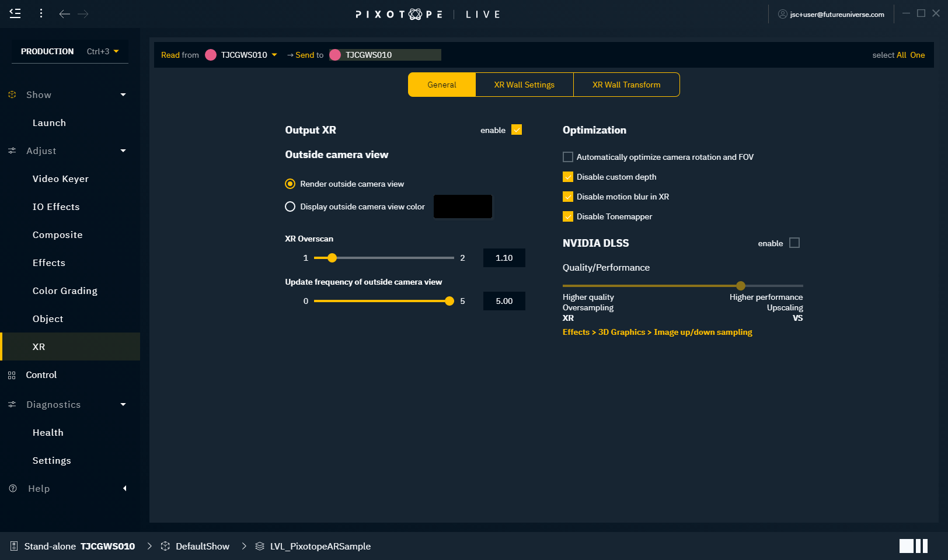
Task: Open the user account icon
Action: click(783, 14)
